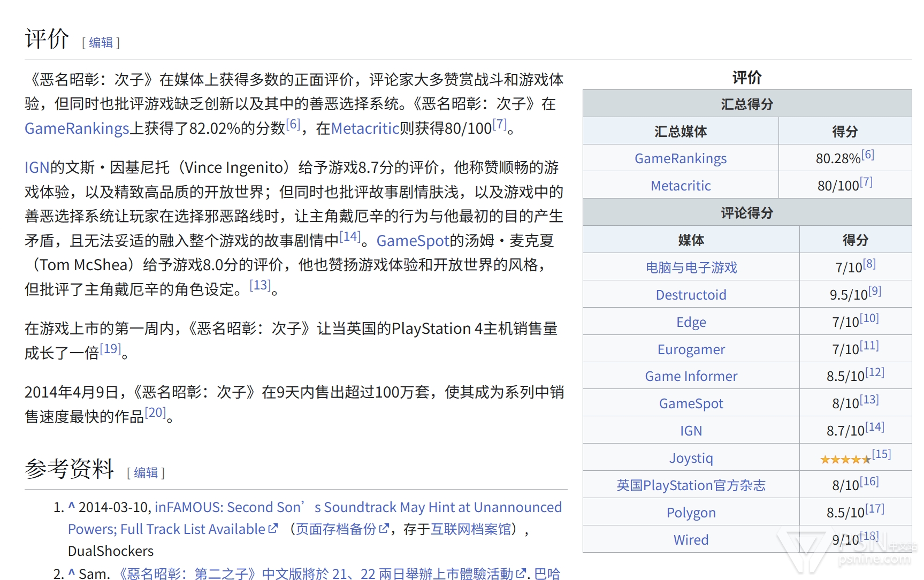Image resolution: width=924 pixels, height=580 pixels.
Task: Open the Destructoid table link
Action: [691, 295]
